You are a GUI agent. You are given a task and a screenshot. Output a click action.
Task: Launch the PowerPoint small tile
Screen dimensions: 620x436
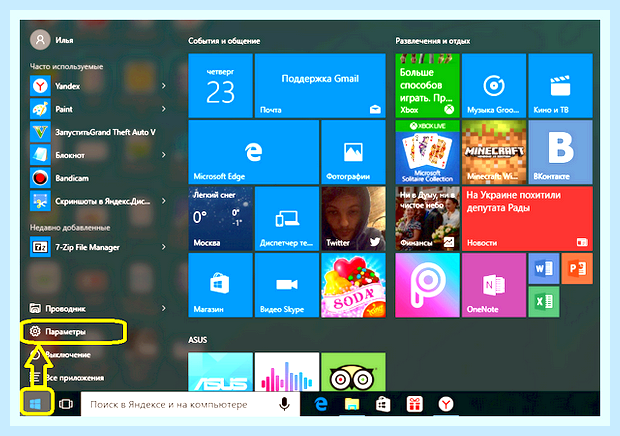pyautogui.click(x=577, y=268)
